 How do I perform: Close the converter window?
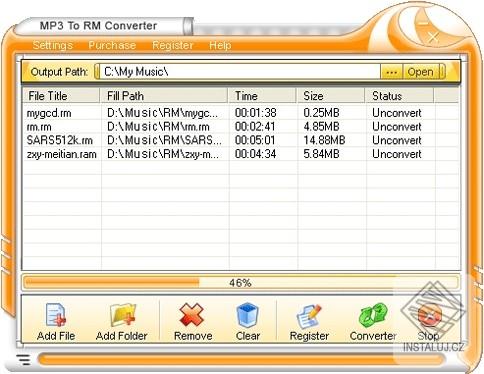tap(433, 37)
